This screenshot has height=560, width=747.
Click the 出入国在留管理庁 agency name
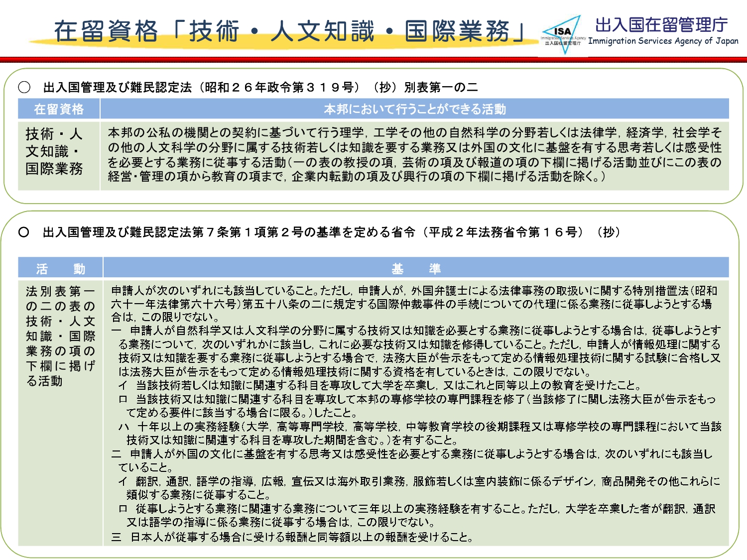coord(661,25)
